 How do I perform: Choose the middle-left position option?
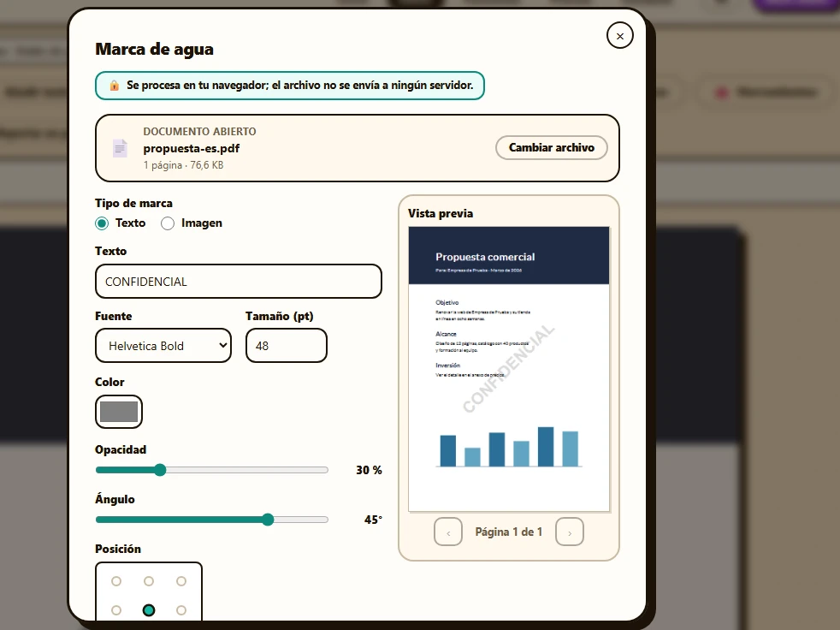click(116, 610)
